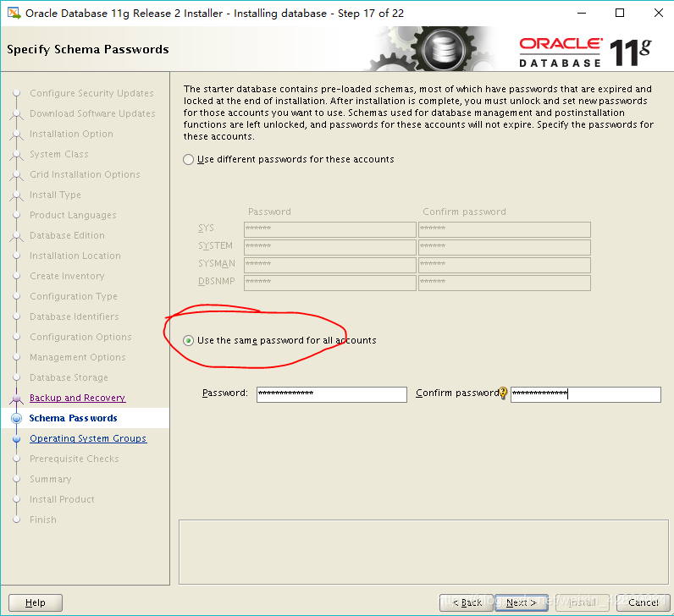
Task: Click the SYSMAN confirm password field
Action: point(505,265)
